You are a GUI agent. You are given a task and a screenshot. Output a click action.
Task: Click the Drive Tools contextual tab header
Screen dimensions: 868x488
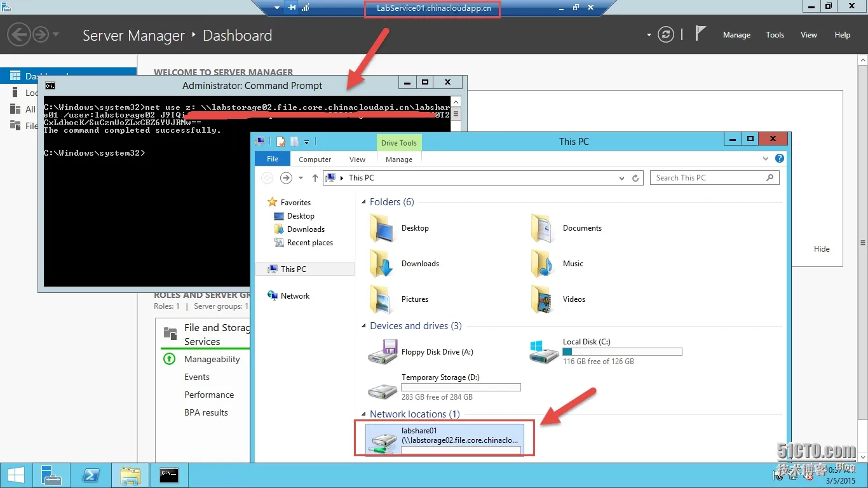pos(399,143)
